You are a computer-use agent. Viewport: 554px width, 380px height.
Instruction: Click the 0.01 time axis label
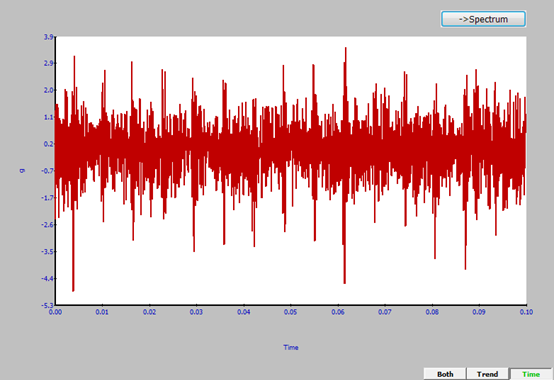102,312
